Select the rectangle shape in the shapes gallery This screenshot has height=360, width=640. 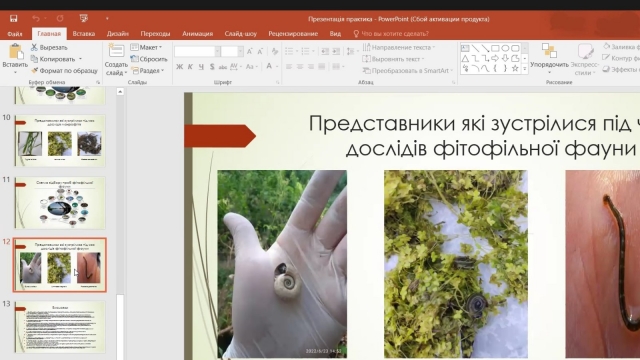(x=495, y=48)
